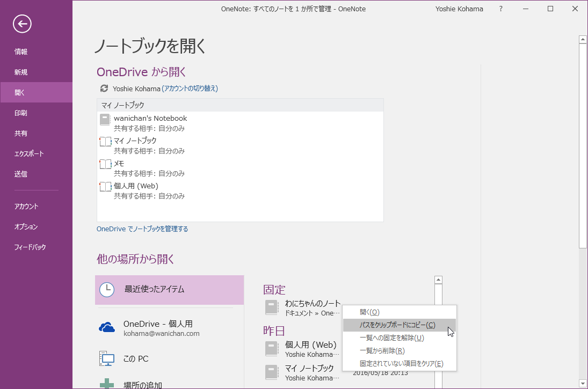588x389 pixels.
Task: Click the main page vertical scrollbar thumb
Action: click(583, 145)
